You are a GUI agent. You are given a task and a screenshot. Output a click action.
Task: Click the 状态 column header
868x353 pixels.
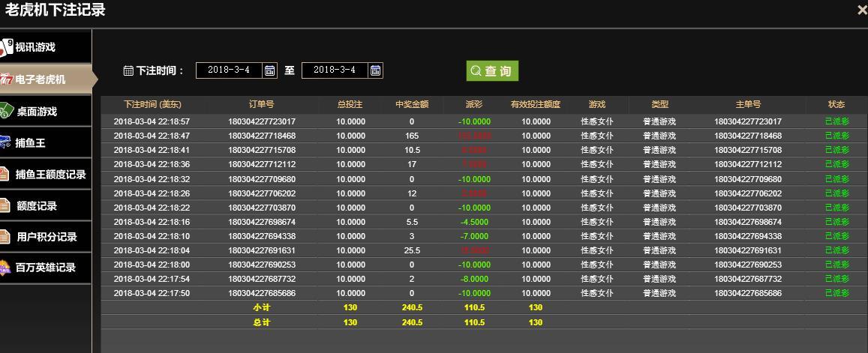coord(836,105)
